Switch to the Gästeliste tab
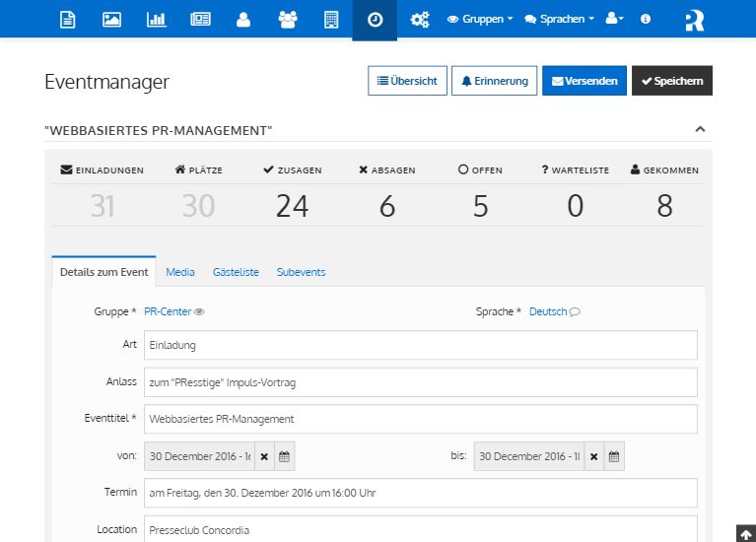This screenshot has height=542, width=756. coord(236,272)
